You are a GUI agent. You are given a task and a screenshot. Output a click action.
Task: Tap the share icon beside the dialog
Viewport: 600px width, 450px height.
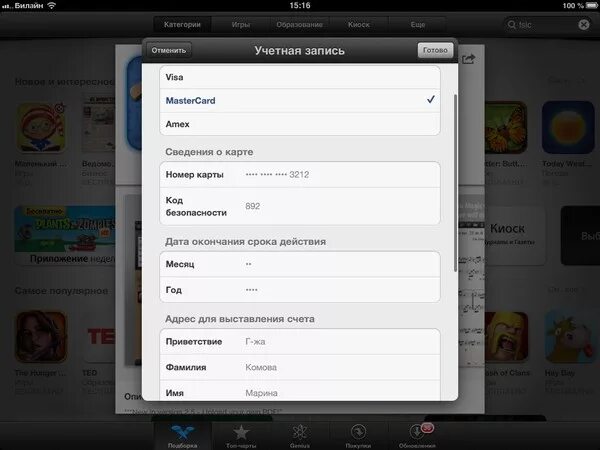click(468, 59)
